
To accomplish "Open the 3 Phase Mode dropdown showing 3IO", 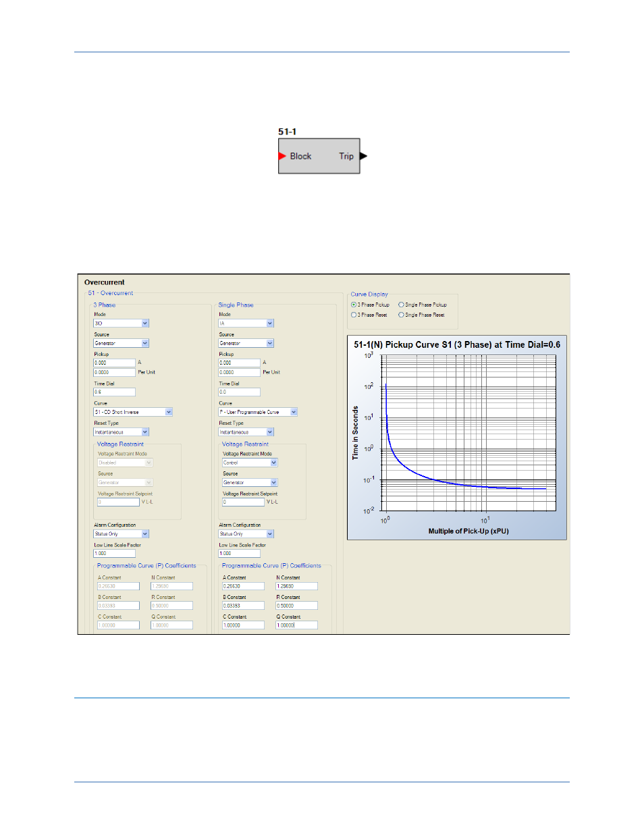I will coord(121,323).
